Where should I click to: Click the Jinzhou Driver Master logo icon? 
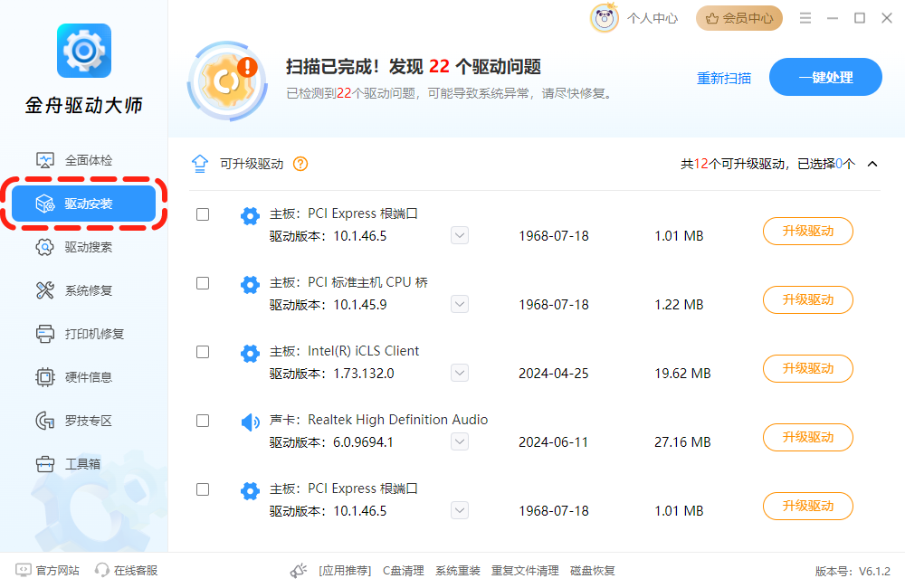tap(84, 51)
